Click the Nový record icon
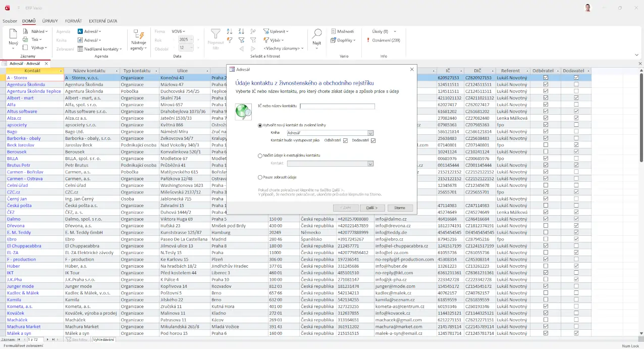644x349 pixels. click(13, 34)
